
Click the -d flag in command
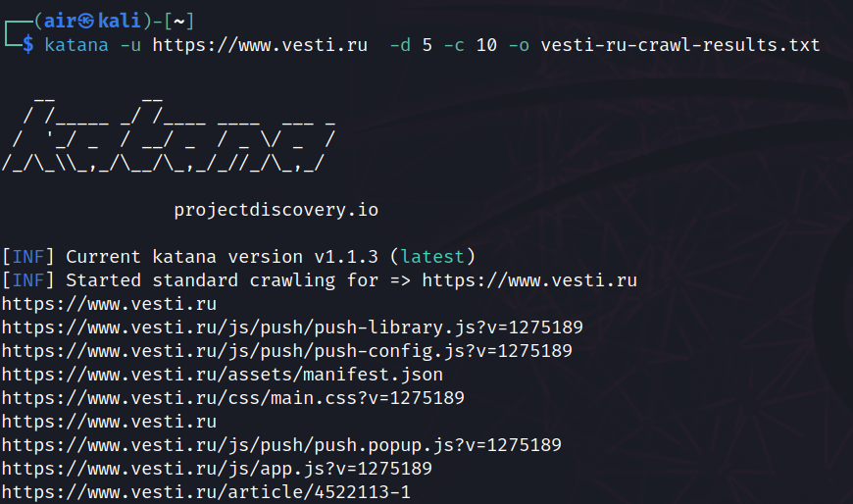point(400,45)
